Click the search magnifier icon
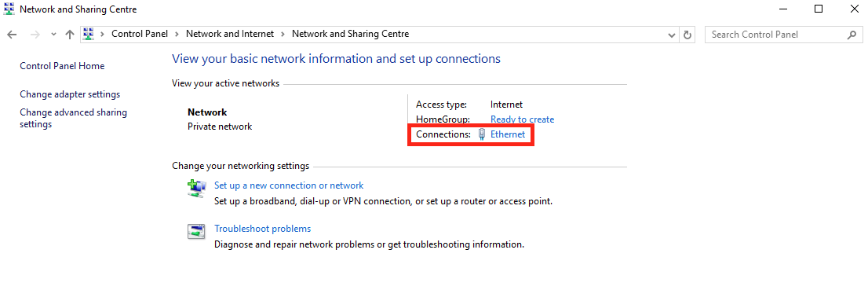Image resolution: width=868 pixels, height=301 pixels. 852,35
